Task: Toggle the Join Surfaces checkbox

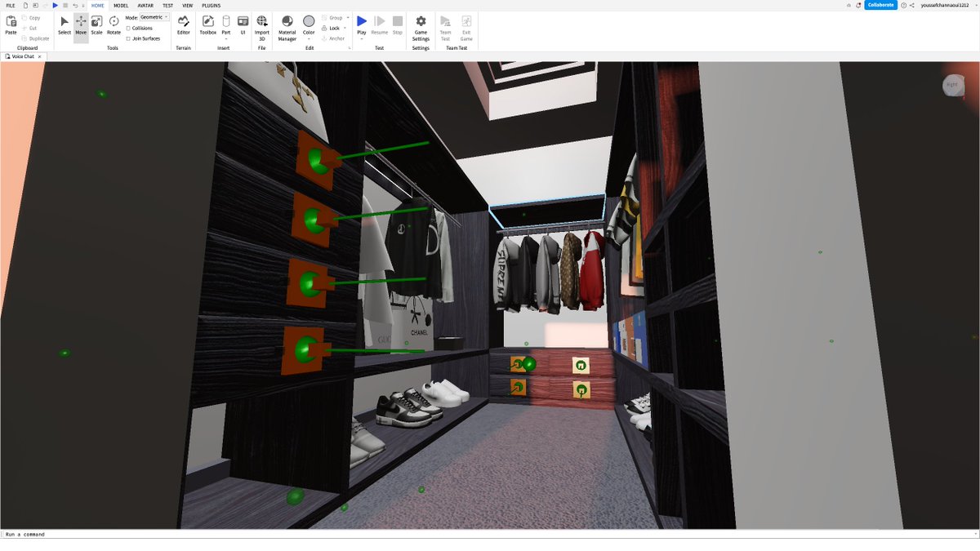Action: (128, 38)
